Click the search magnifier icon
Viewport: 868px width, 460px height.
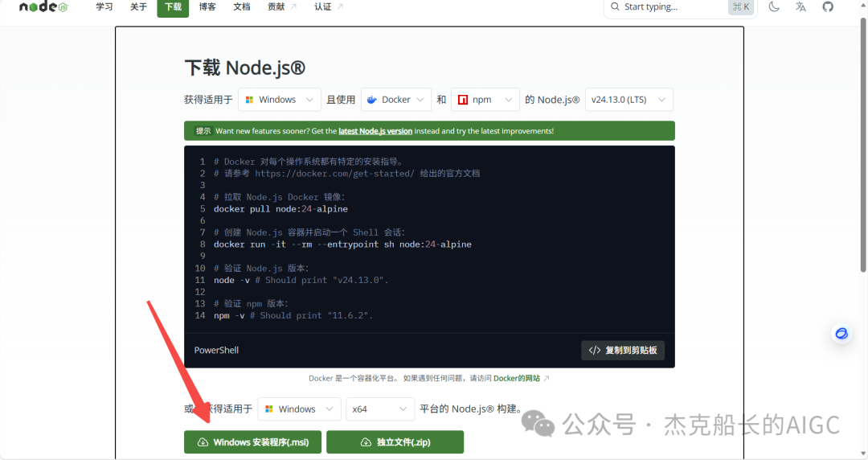(615, 6)
